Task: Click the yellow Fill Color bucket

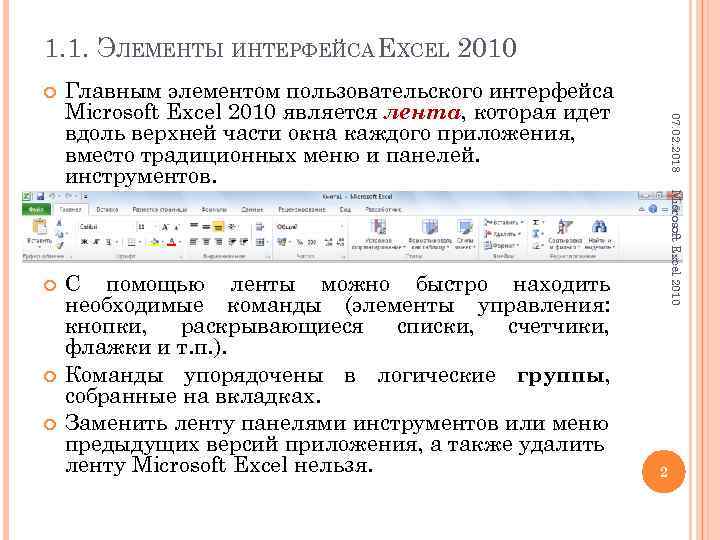Action: [155, 242]
